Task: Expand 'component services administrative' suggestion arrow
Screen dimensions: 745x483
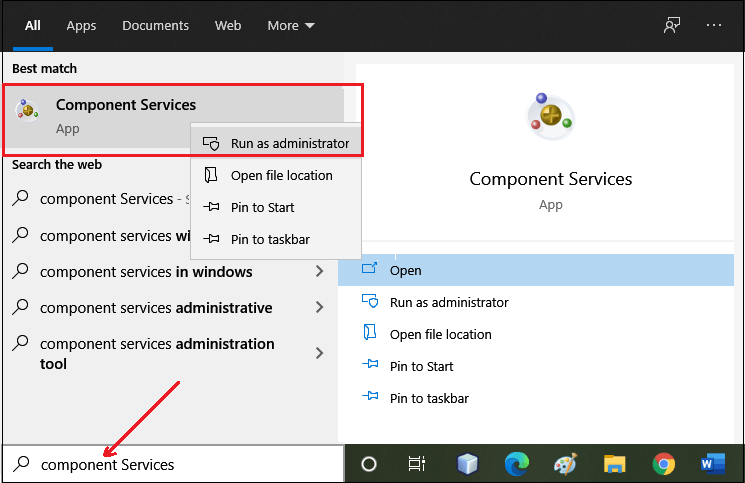Action: coord(319,307)
